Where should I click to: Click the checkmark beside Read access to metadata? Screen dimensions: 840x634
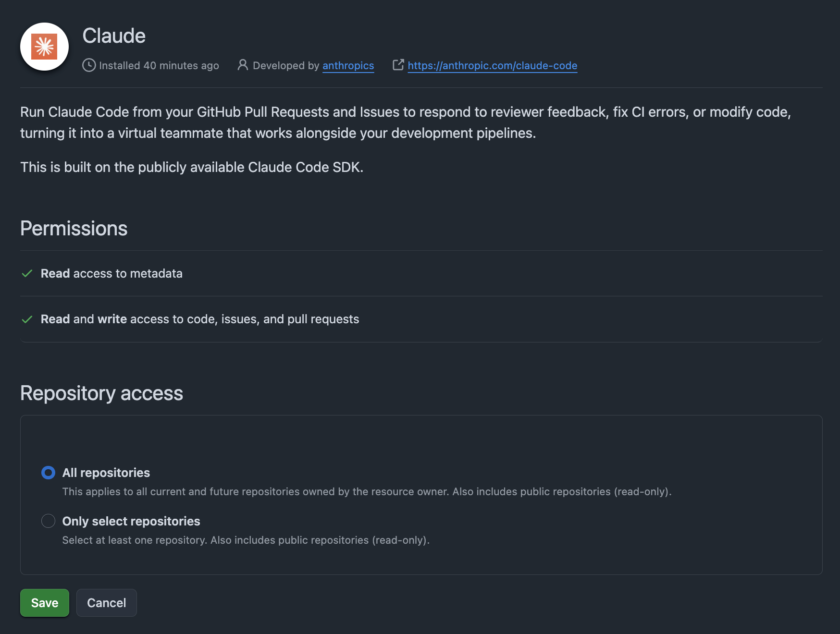coord(27,273)
